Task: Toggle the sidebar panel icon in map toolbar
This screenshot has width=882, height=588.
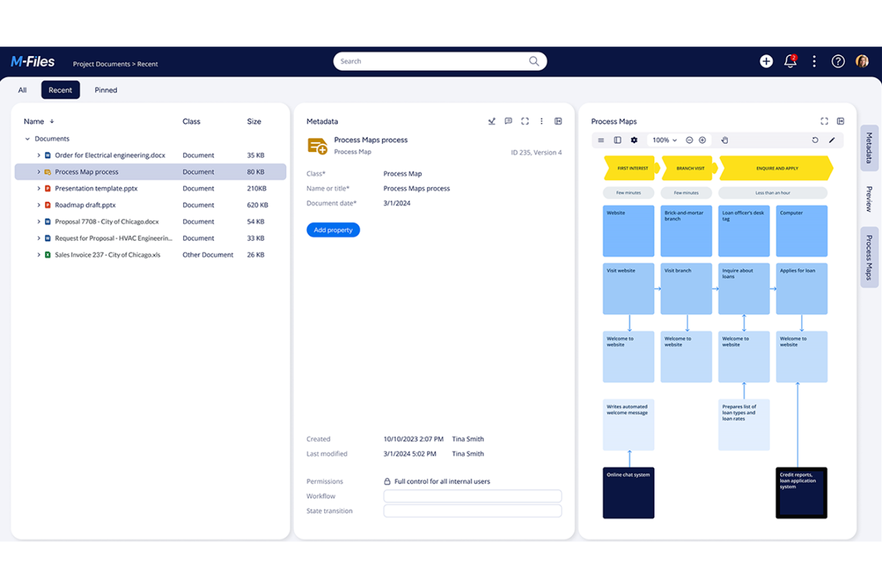Action: (x=617, y=140)
